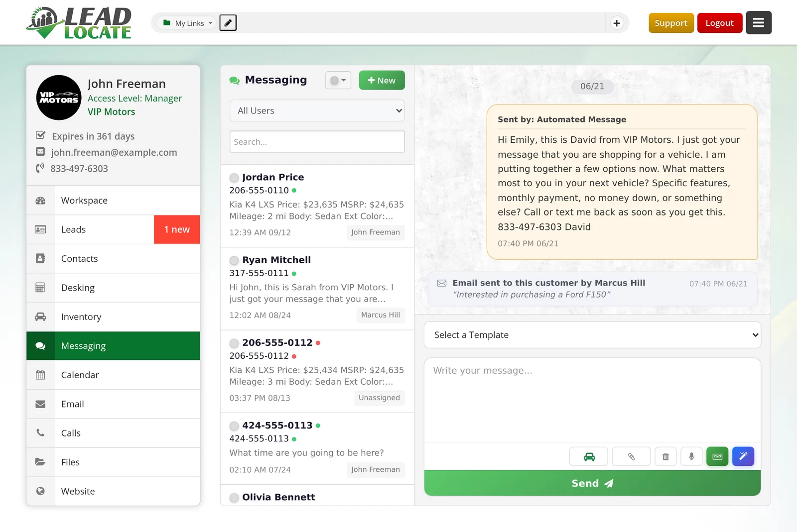Open the "What time are you going to be here?" message
The height and width of the screenshot is (532, 797).
(x=307, y=453)
